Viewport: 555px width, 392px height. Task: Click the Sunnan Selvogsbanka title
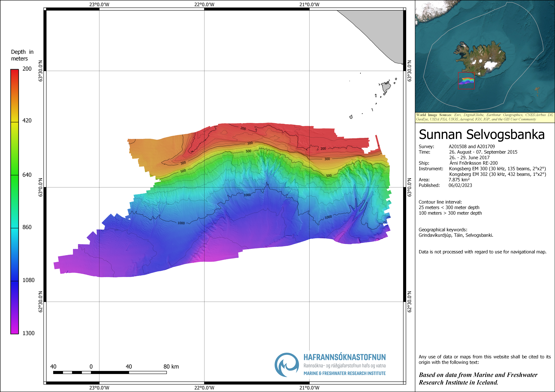point(481,135)
